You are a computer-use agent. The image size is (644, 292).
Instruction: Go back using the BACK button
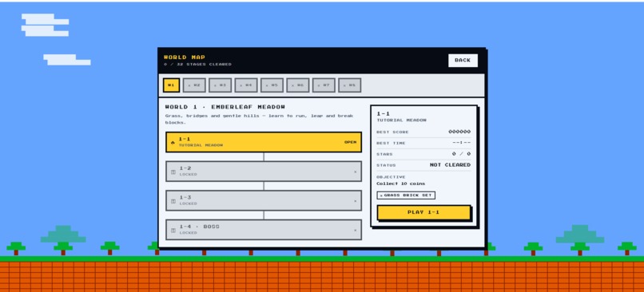point(463,61)
